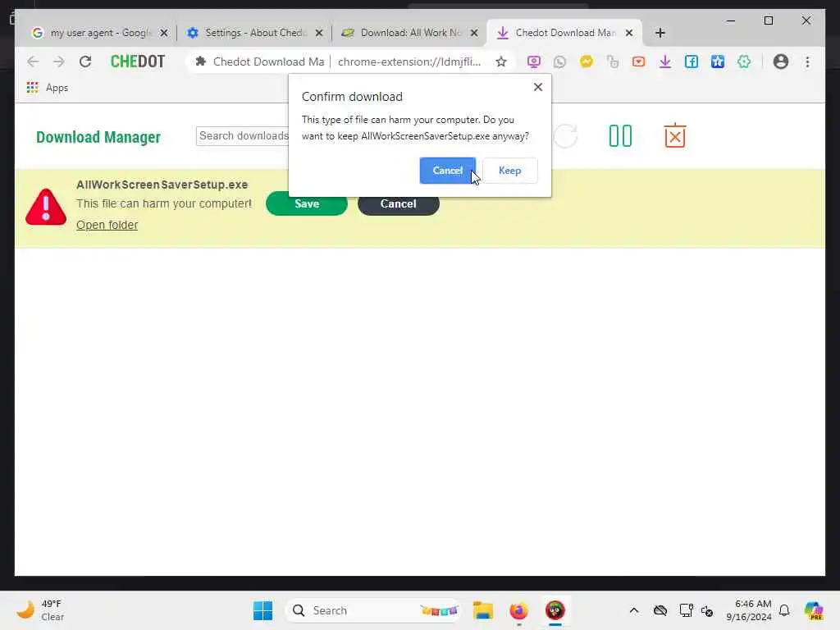
Task: Click the Copilot icon in the taskbar
Action: pyautogui.click(x=813, y=610)
